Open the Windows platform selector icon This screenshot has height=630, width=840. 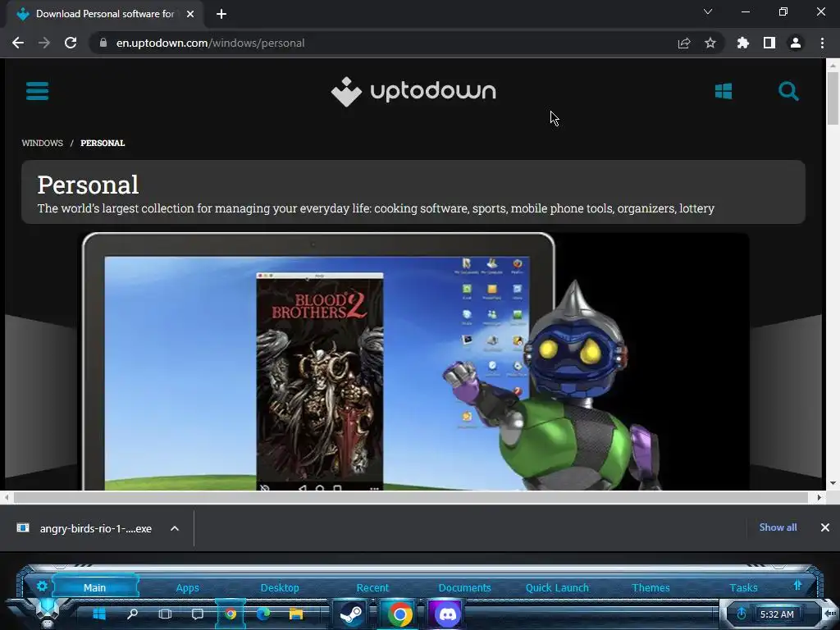(x=724, y=91)
